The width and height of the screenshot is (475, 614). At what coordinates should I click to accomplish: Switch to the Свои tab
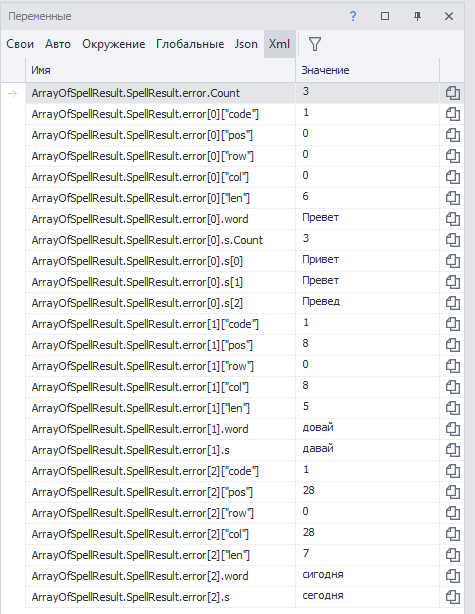point(20,44)
